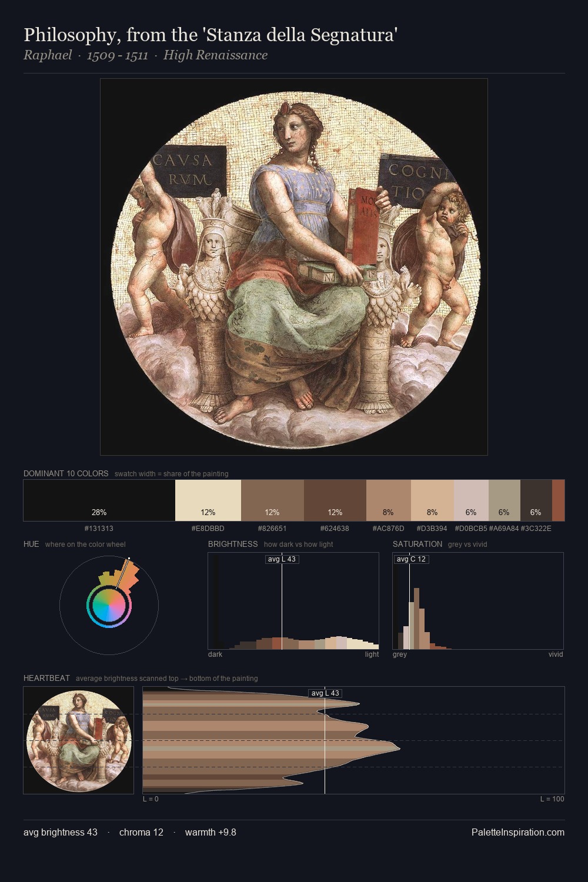Click the 'DOMINANT 10 COLORS' heading

[x=66, y=473]
